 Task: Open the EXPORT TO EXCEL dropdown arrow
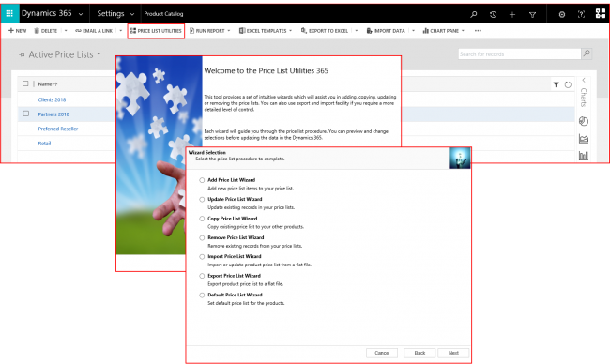[x=357, y=31]
